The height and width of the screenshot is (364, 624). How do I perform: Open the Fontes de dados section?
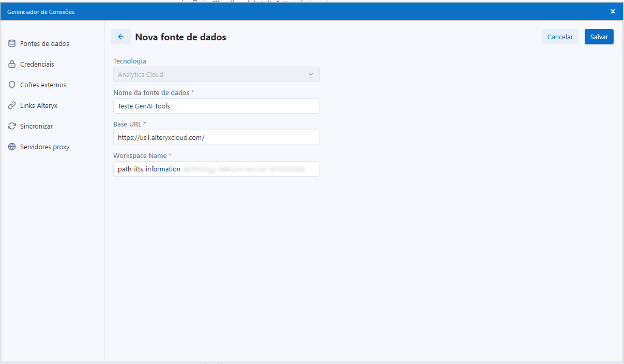pyautogui.click(x=44, y=44)
